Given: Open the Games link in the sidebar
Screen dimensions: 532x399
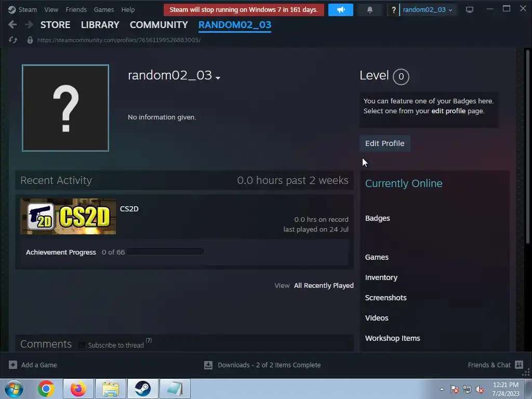Looking at the screenshot, I should pos(377,257).
